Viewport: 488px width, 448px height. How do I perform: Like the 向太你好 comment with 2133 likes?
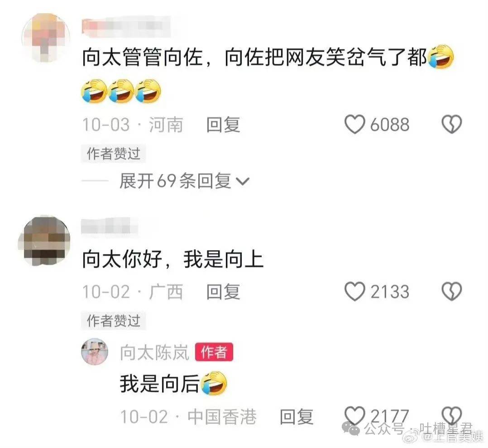(355, 291)
